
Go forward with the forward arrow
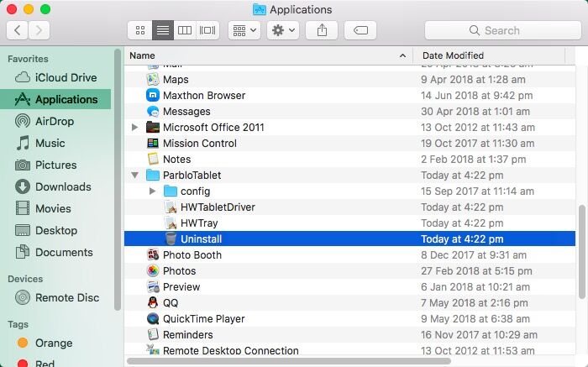click(x=39, y=30)
